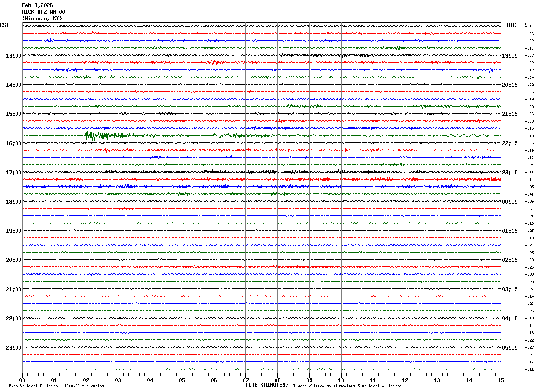The image size is (536, 392).
Task: Click the station title HICK HHZ NM 00
Action: (43, 12)
